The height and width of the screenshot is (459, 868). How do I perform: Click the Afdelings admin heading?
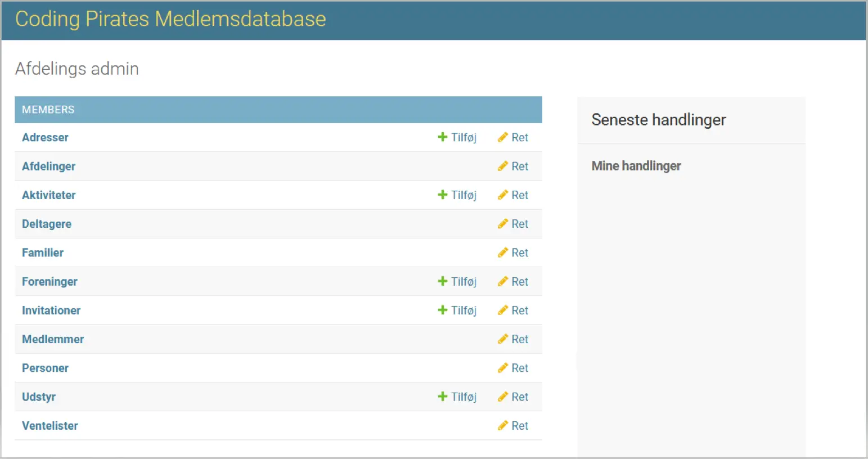77,69
